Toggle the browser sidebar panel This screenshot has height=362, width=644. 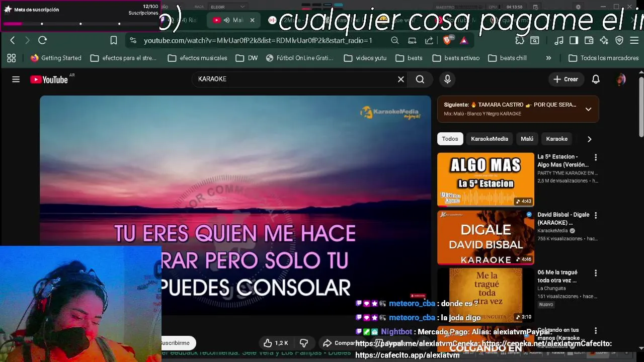coord(574,40)
